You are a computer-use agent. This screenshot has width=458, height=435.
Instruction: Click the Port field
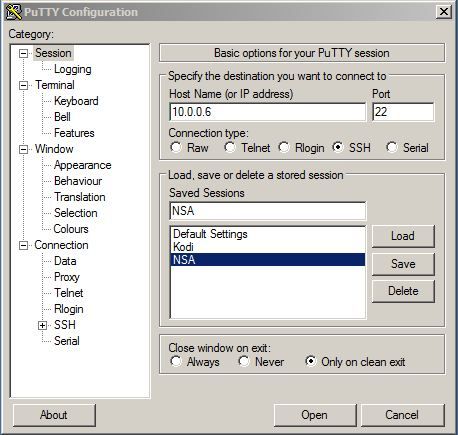point(403,112)
